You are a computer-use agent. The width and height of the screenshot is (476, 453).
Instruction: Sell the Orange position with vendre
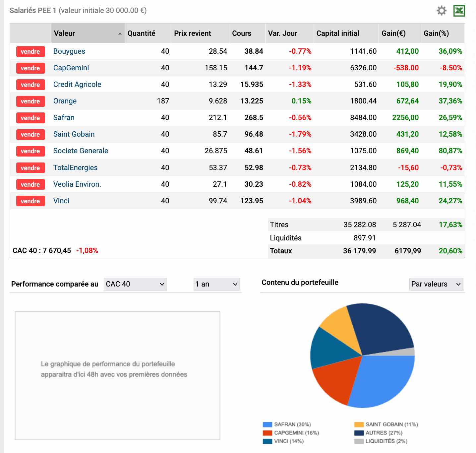tap(30, 101)
